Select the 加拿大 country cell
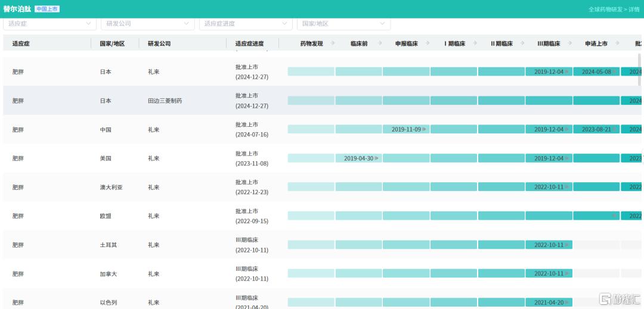The width and height of the screenshot is (644, 309). (109, 274)
